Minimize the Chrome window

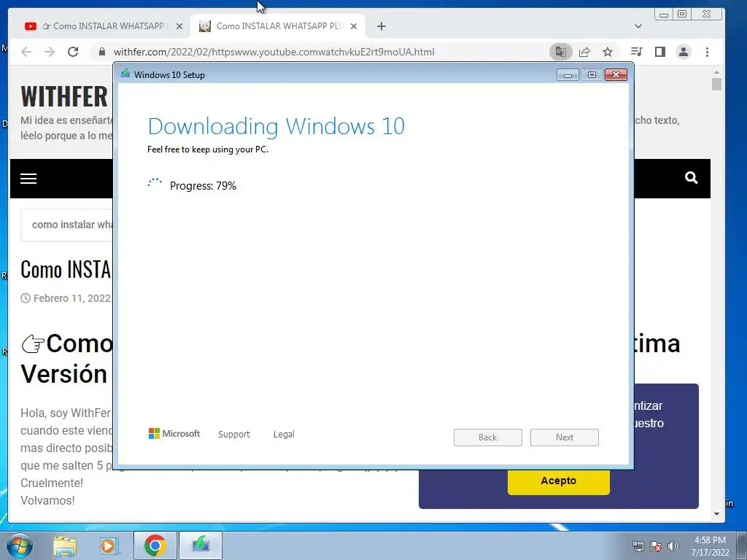663,15
